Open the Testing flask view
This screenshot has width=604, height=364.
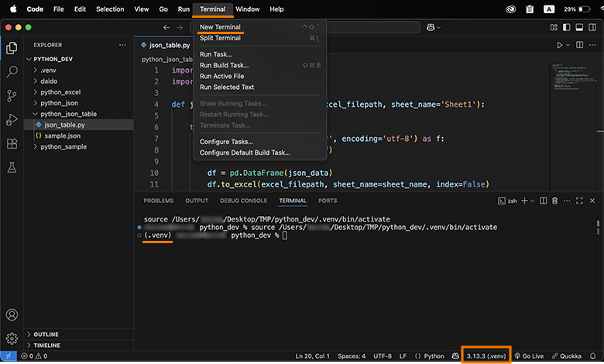(12, 167)
